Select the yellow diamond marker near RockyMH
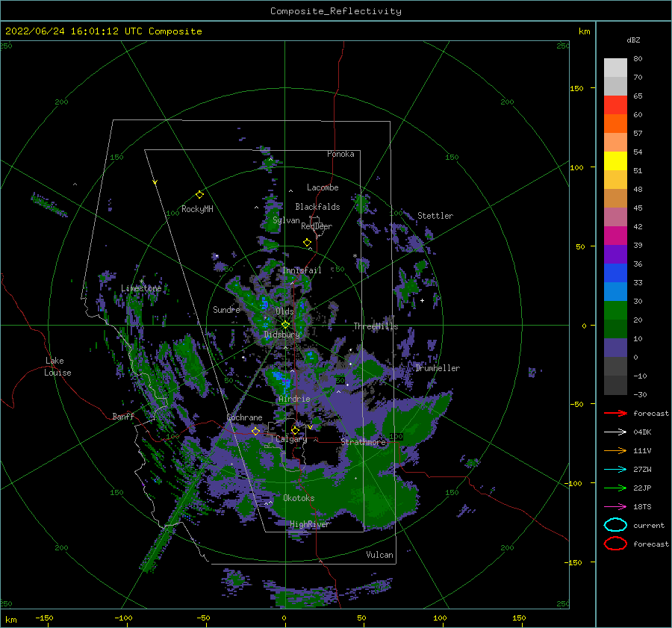This screenshot has width=672, height=628. coord(199,195)
